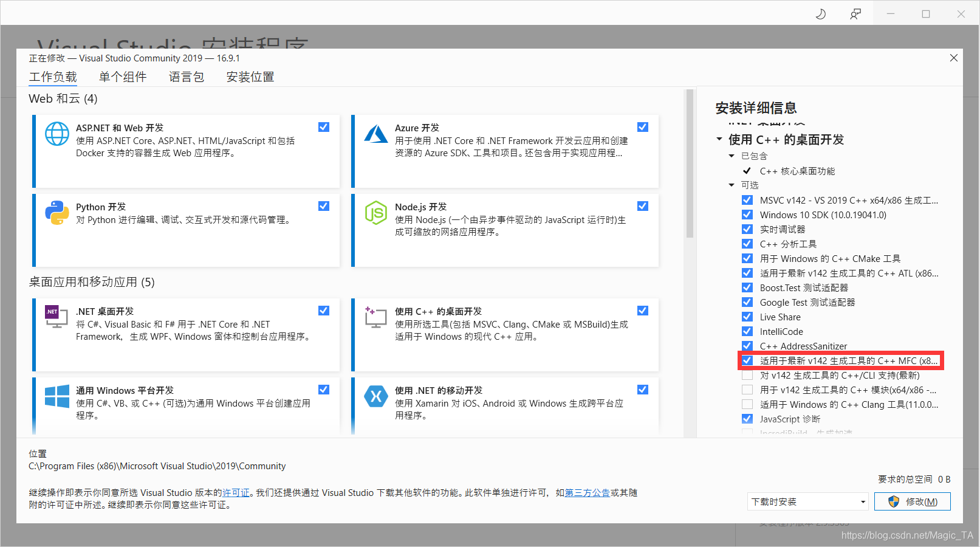Screen dimensions: 980x547
Task: Toggle Google Test adapter checkbox
Action: 747,302
